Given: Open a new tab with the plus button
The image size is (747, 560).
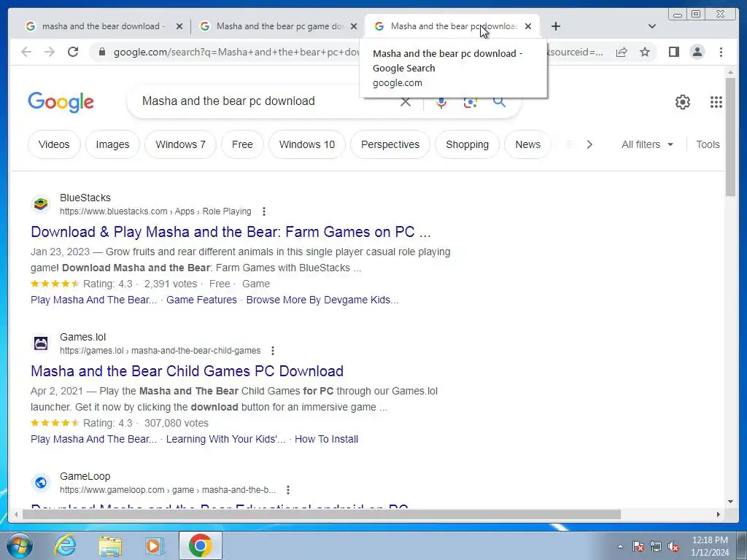Looking at the screenshot, I should click(555, 26).
